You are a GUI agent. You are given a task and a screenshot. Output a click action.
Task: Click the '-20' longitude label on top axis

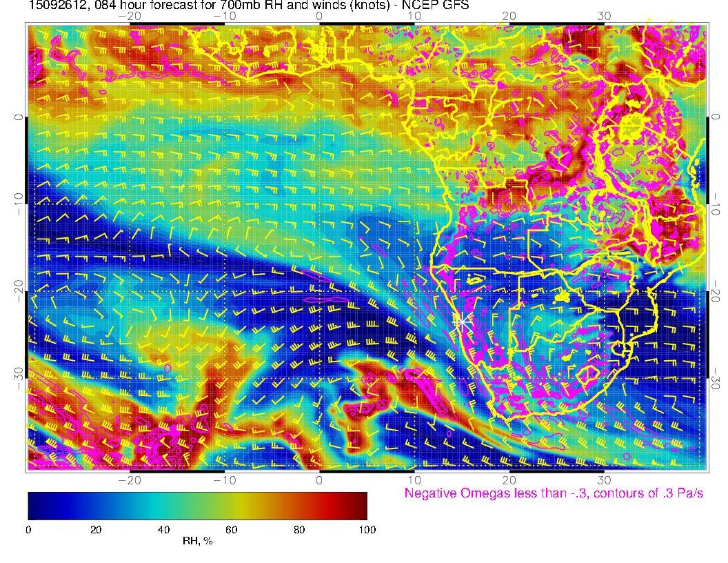coord(130,16)
